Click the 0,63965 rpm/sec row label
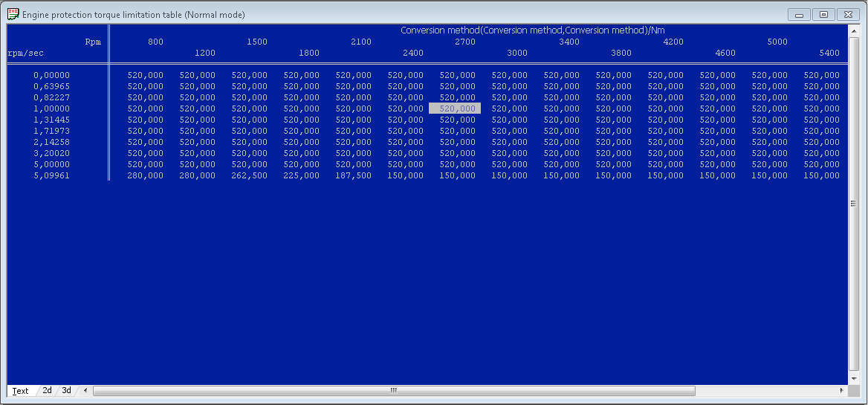This screenshot has width=868, height=405. (51, 86)
